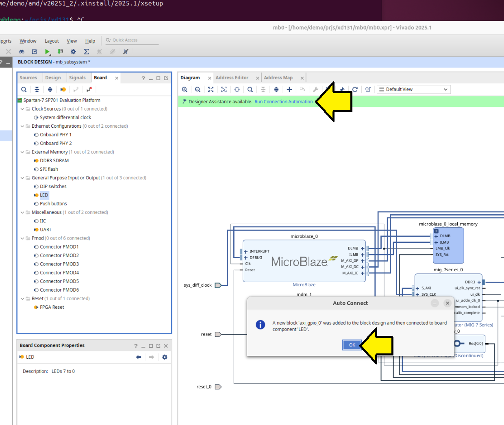
Task: Click Auto Connect icon in Board toolbar
Action: coord(63,89)
